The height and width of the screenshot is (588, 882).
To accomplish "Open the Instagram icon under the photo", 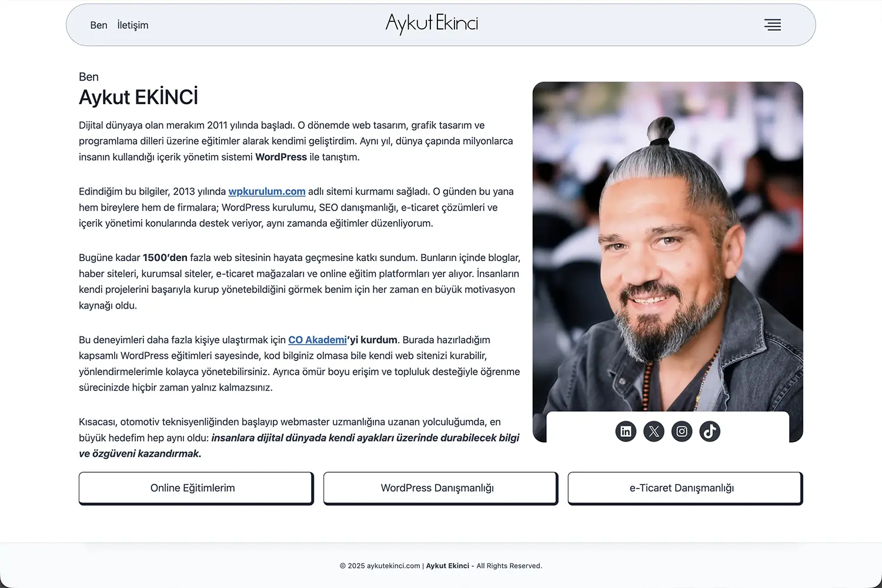I will [x=681, y=431].
